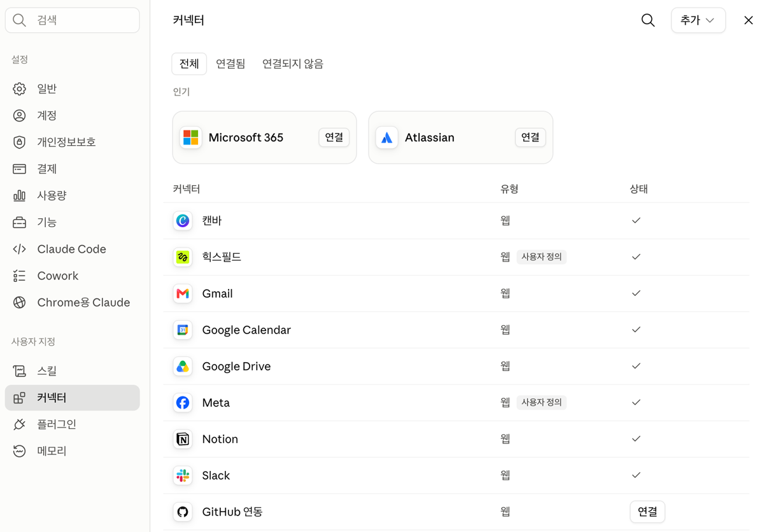Screen dimensions: 764x532
Task: Click the Meta Facebook logo icon
Action: [x=183, y=403]
